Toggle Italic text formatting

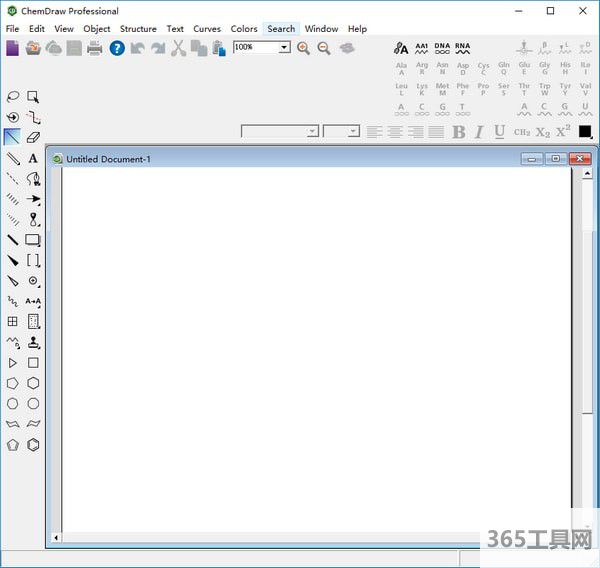(x=479, y=132)
